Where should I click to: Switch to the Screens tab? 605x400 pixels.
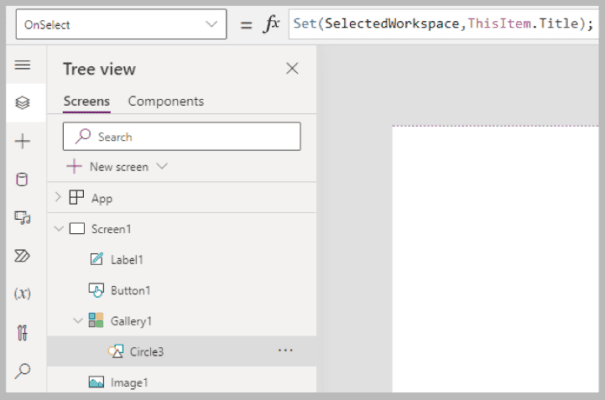[x=86, y=101]
